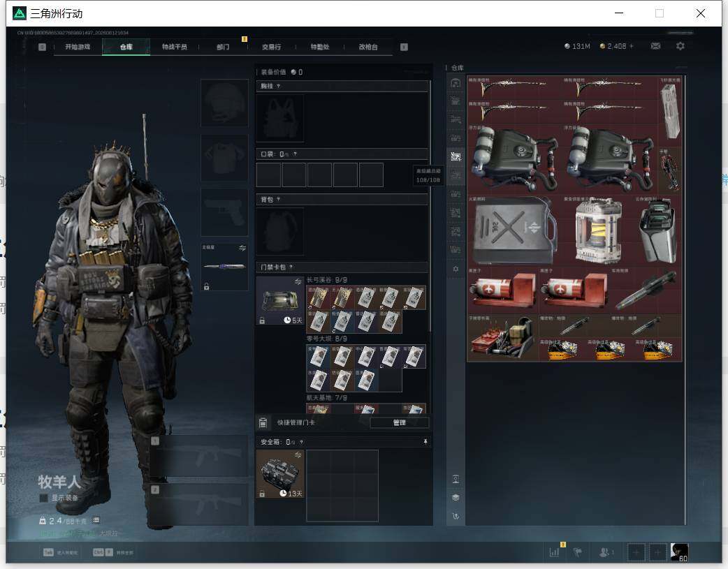Click the 管理 button for door cards
728x569 pixels.
click(x=400, y=423)
